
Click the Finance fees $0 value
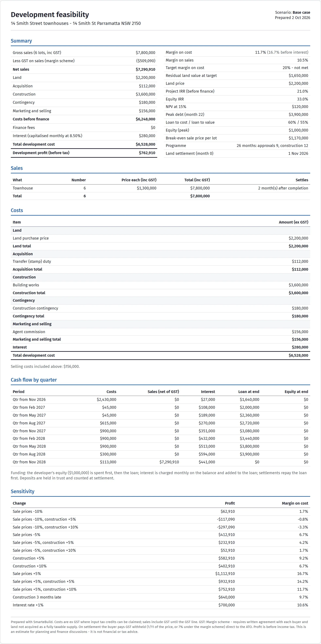click(x=153, y=127)
